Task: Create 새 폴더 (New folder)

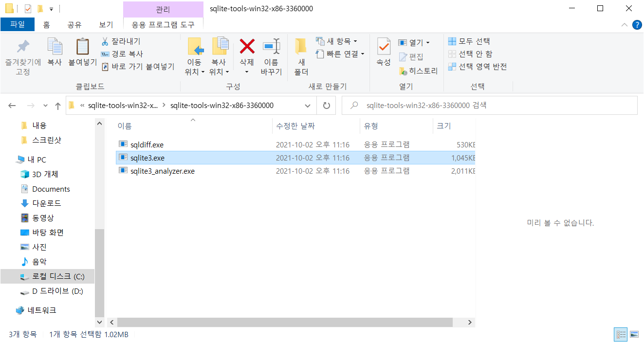Action: (x=301, y=57)
